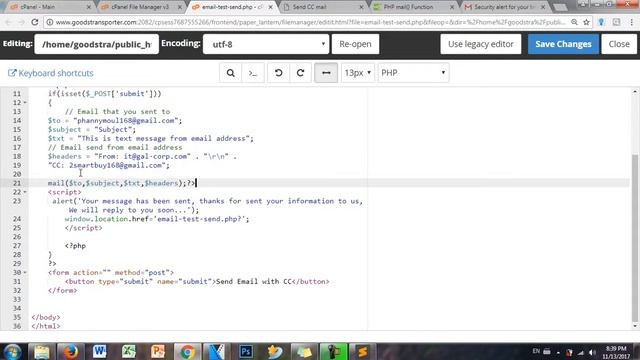Click the Re-open button
The image size is (640, 360).
click(355, 44)
